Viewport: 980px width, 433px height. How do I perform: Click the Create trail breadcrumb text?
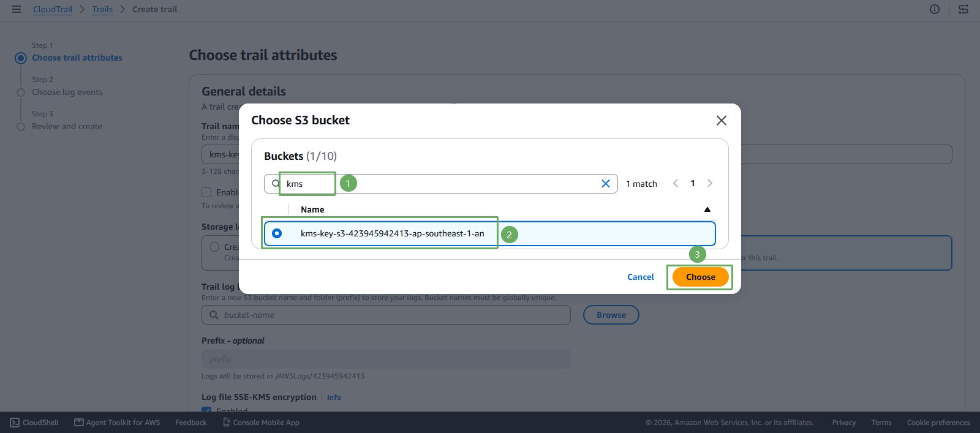155,9
